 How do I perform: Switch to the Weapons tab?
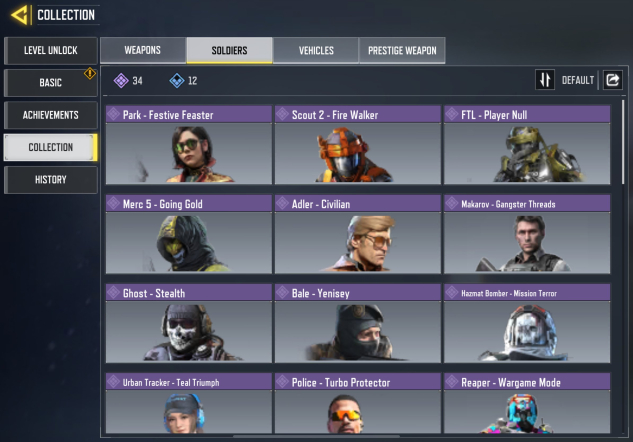click(143, 50)
